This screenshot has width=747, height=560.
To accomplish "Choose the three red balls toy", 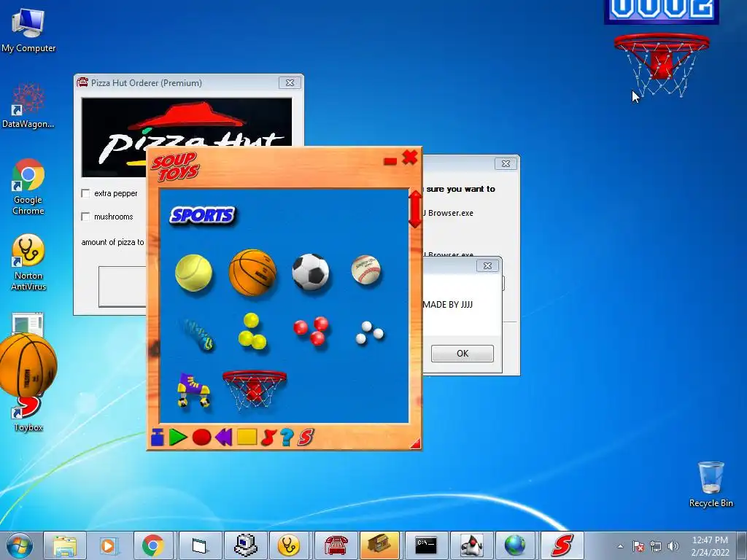I will (311, 330).
